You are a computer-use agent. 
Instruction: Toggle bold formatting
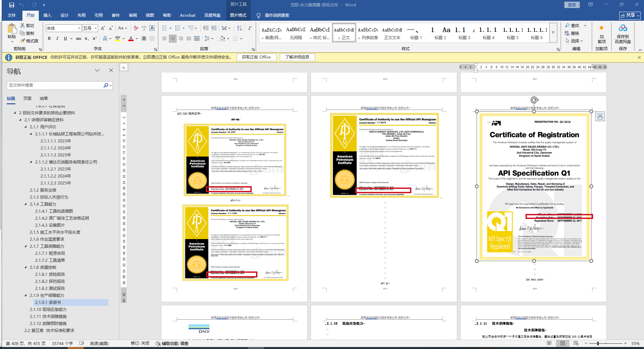click(49, 38)
